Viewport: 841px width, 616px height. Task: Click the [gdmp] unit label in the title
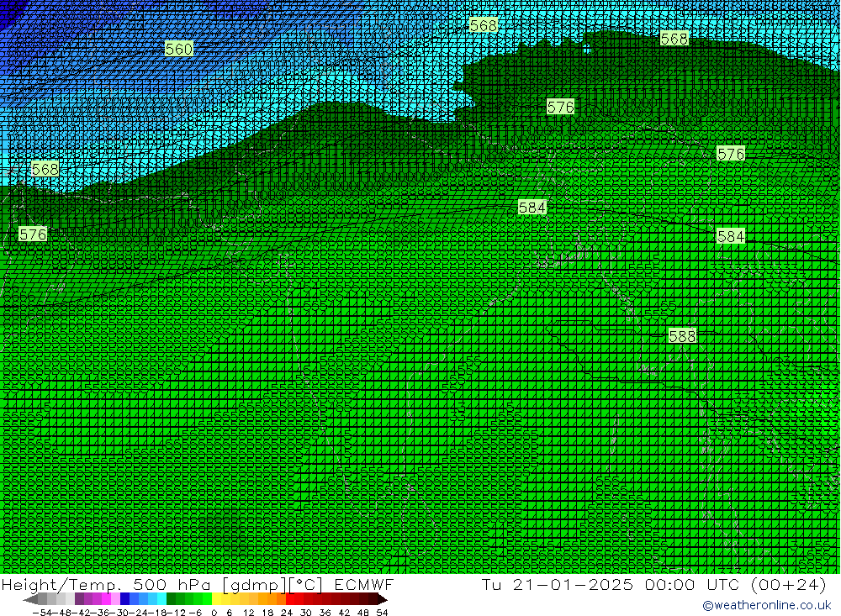254,585
